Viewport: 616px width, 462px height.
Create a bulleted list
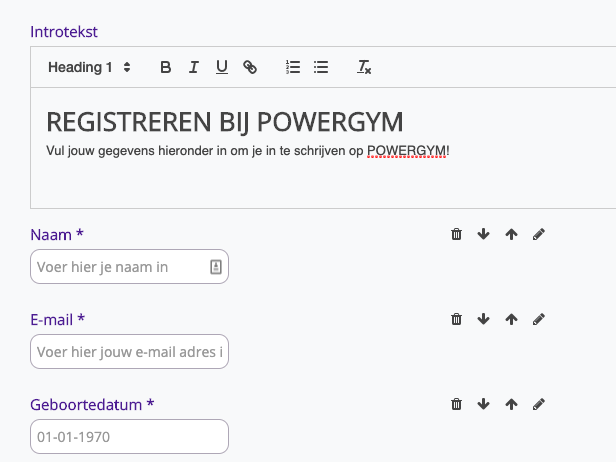point(321,67)
